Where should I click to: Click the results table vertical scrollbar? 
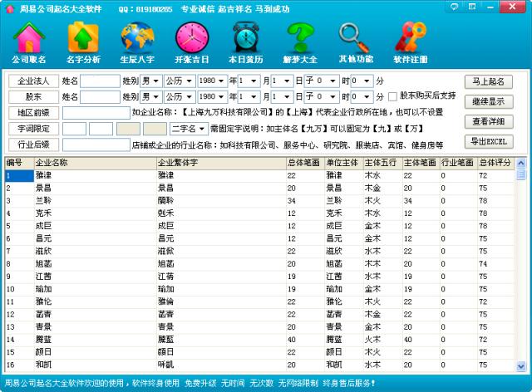521,266
